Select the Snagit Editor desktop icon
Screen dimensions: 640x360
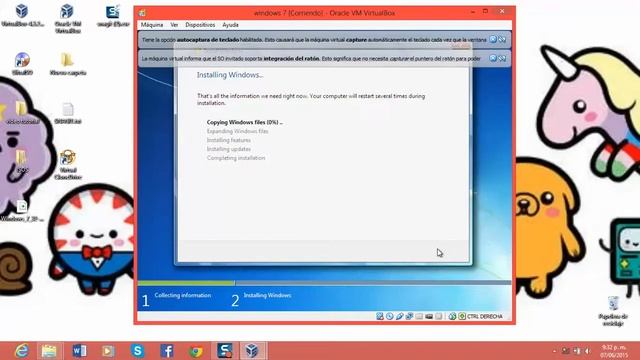coord(113,15)
